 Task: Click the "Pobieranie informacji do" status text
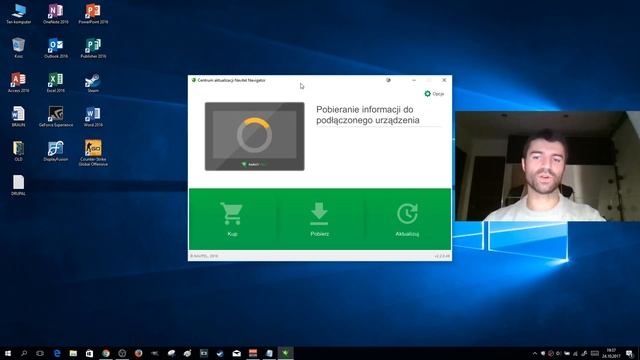click(x=364, y=109)
